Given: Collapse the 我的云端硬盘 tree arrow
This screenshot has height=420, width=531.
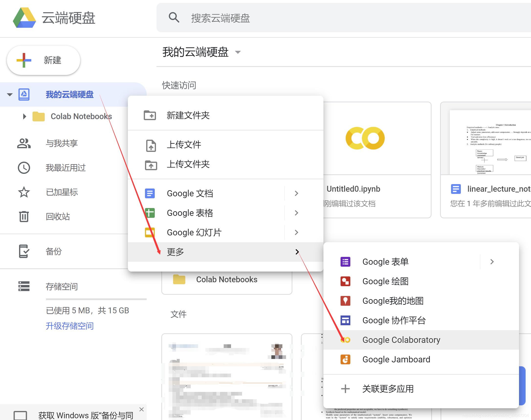Looking at the screenshot, I should [x=10, y=95].
